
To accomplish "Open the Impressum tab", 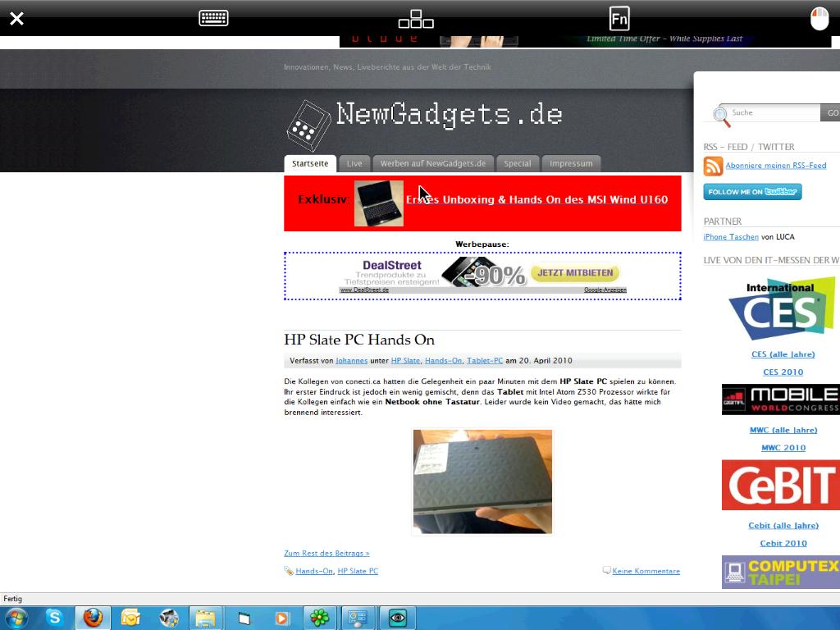I will point(571,163).
